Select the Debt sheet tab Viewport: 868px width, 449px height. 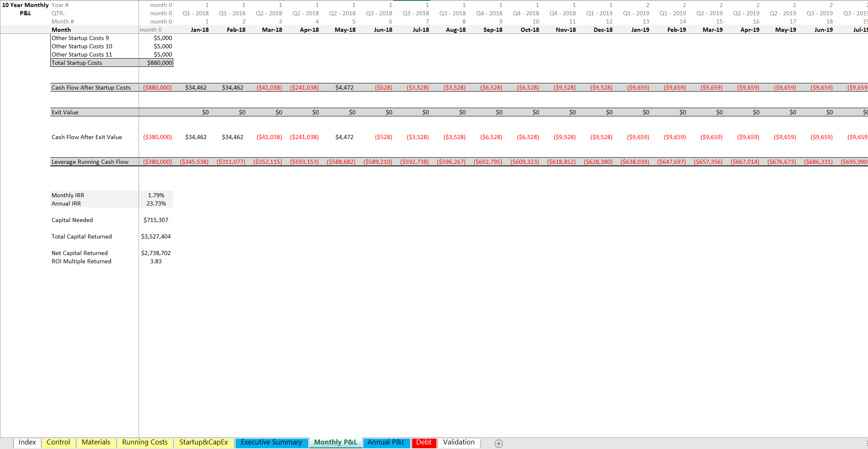[424, 442]
